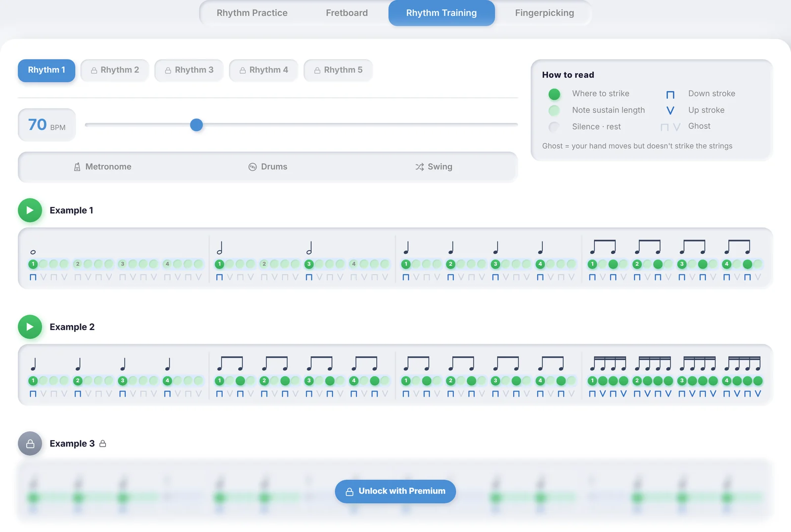Play Example 2 rhythm
This screenshot has width=791, height=532.
coord(30,327)
